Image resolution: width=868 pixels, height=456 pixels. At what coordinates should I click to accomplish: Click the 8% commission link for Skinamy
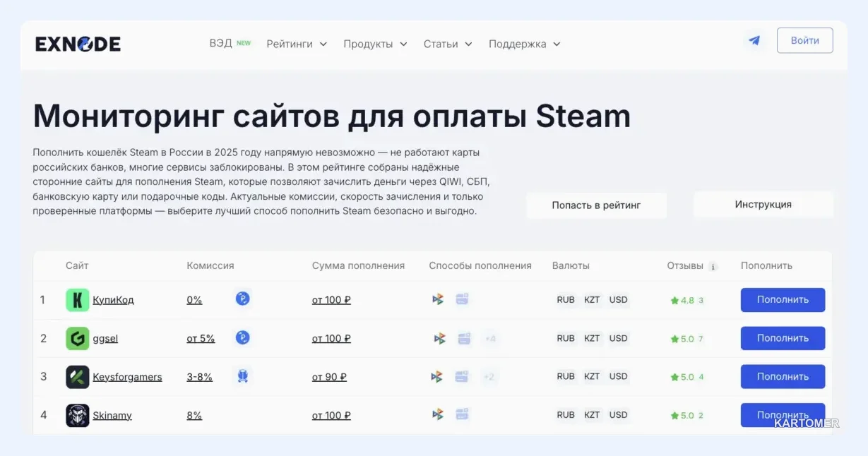194,416
